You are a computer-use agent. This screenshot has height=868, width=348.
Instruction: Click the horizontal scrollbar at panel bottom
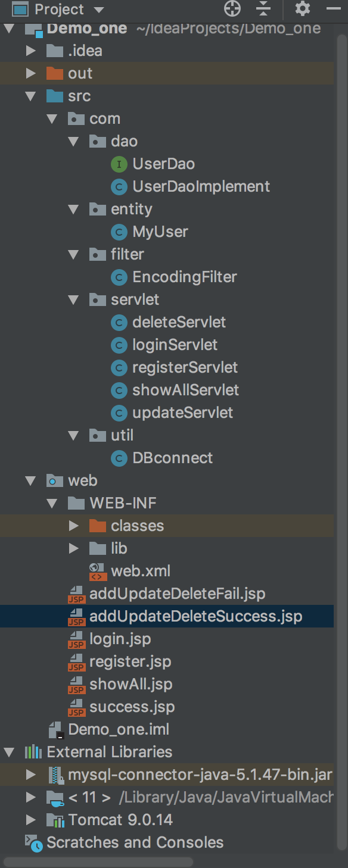98,861
